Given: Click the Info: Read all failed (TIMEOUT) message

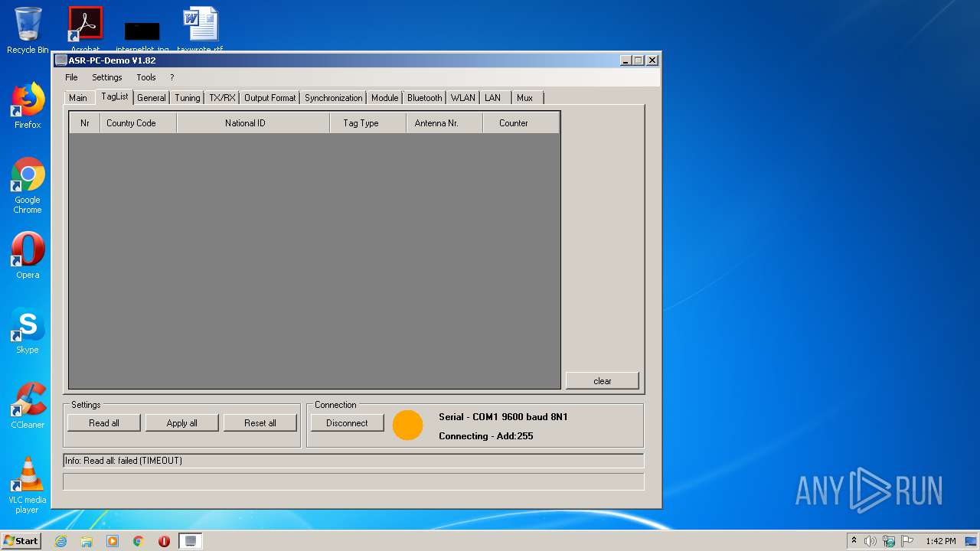Looking at the screenshot, I should coord(353,461).
